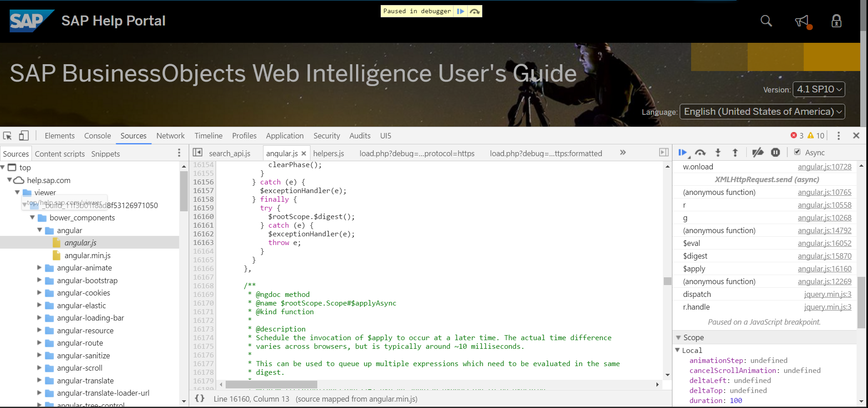Show the error count indicator
Screen dimensions: 868x408
click(797, 136)
